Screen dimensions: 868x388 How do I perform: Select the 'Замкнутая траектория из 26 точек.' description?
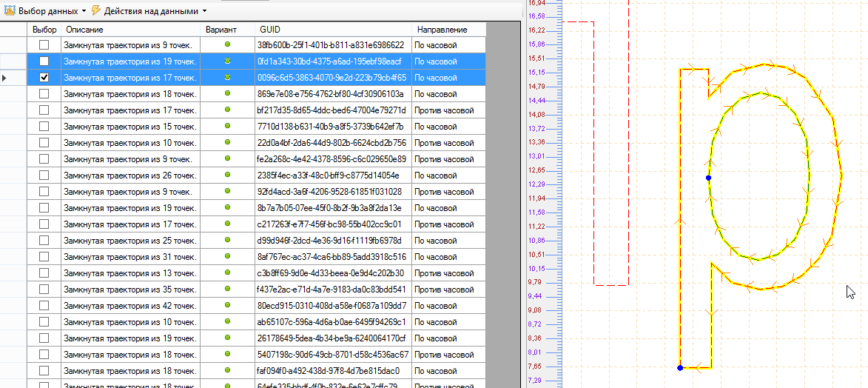click(130, 175)
